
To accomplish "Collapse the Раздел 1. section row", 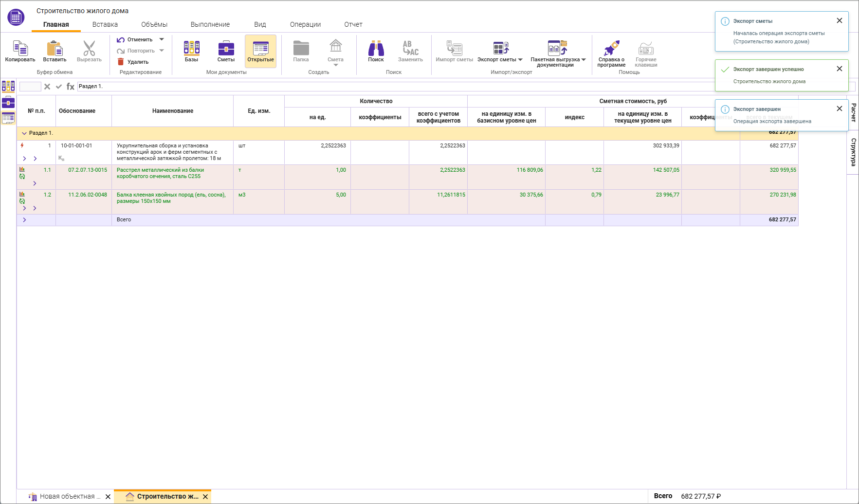I will tap(24, 133).
